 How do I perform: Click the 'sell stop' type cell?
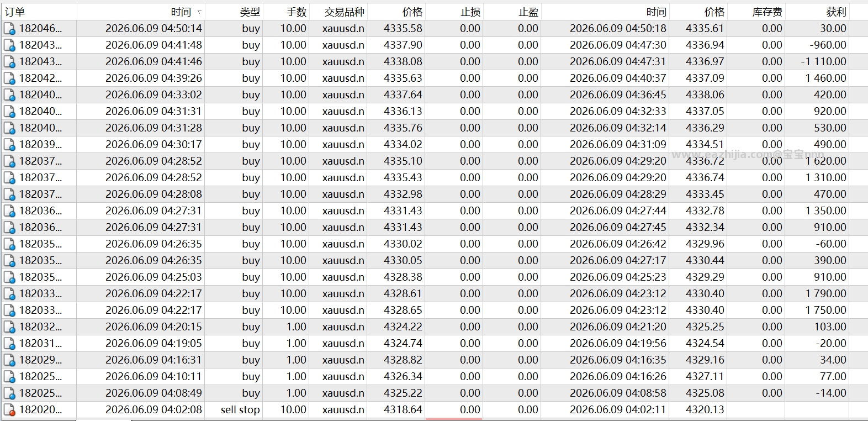click(240, 410)
